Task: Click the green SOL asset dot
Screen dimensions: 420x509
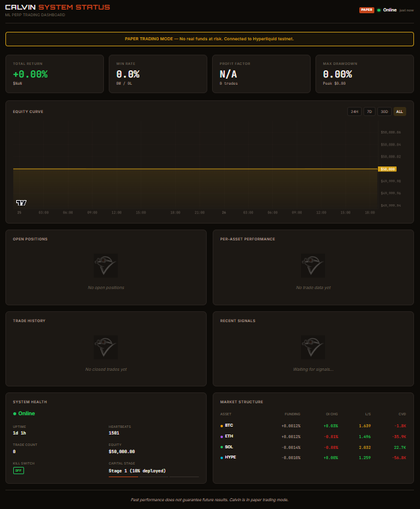Action: [222, 447]
